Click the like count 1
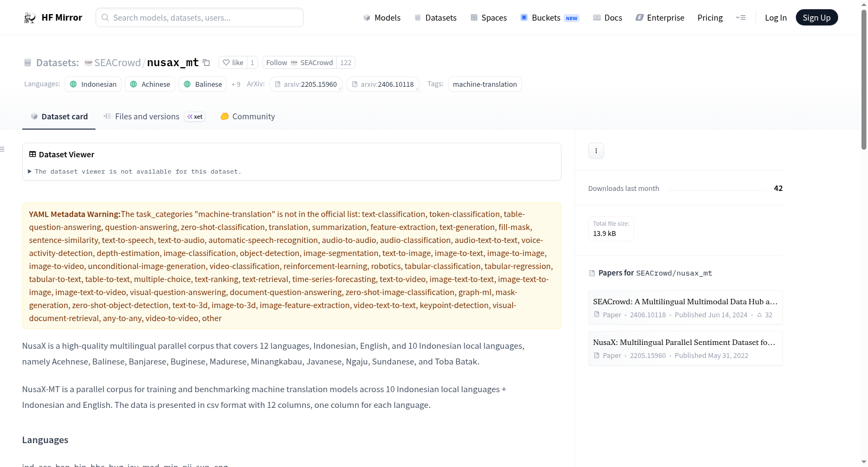Image resolution: width=868 pixels, height=467 pixels. (252, 62)
